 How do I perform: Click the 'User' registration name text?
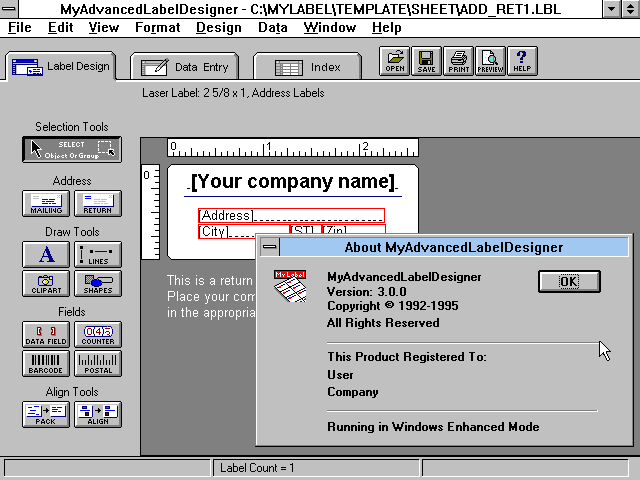click(340, 375)
